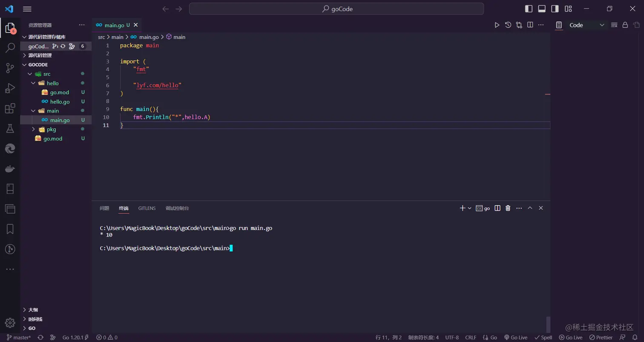
Task: Open the Microsoft Edge tools view
Action: coord(10,148)
